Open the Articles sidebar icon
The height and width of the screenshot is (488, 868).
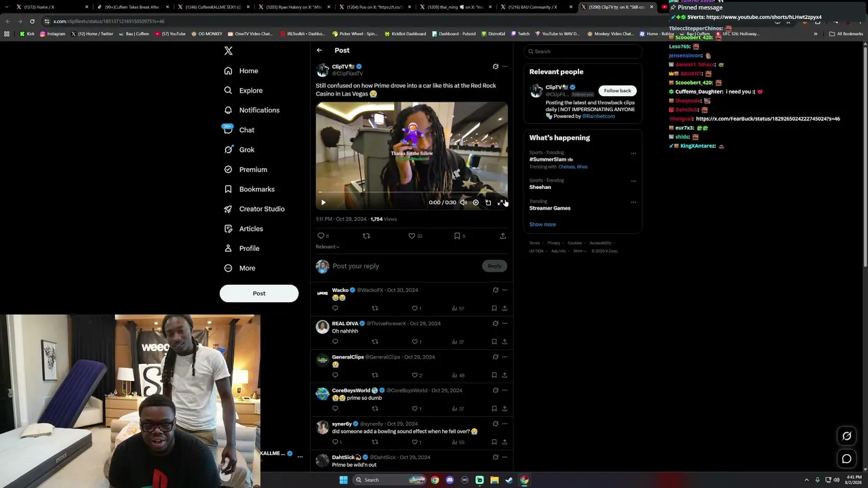(x=228, y=228)
